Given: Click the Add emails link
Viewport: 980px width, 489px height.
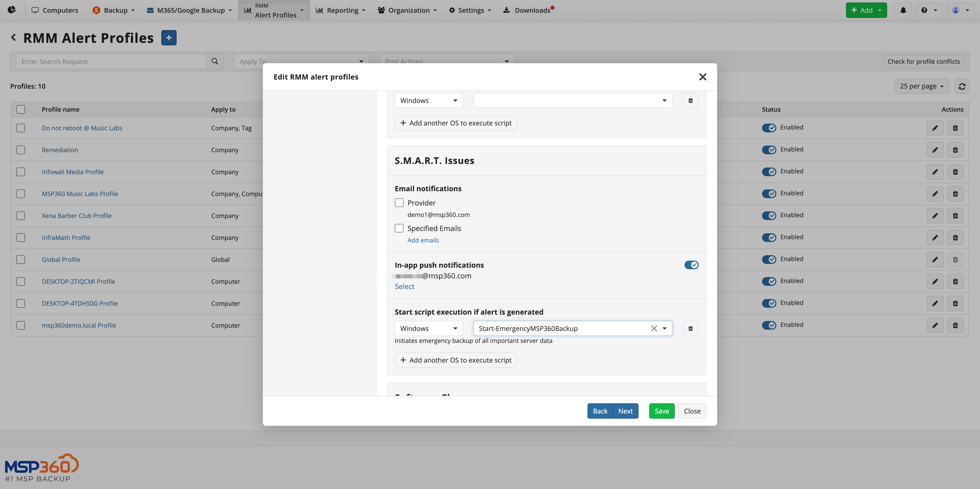Looking at the screenshot, I should (423, 240).
